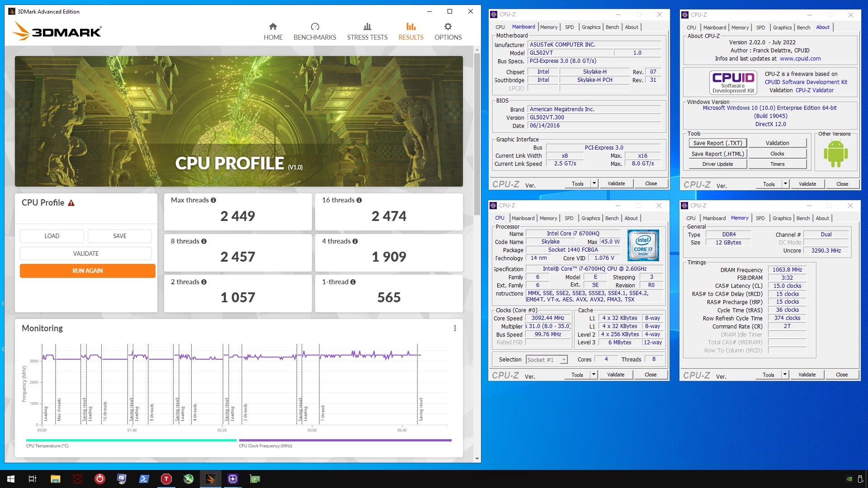This screenshot has width=868, height=488.
Task: Open the Windows Start menu
Action: (x=11, y=479)
